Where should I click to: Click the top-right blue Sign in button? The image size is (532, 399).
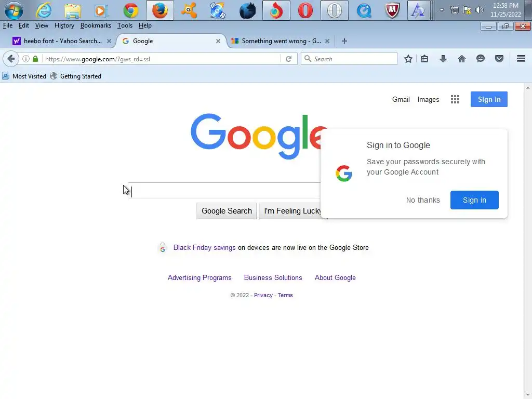pos(489,99)
